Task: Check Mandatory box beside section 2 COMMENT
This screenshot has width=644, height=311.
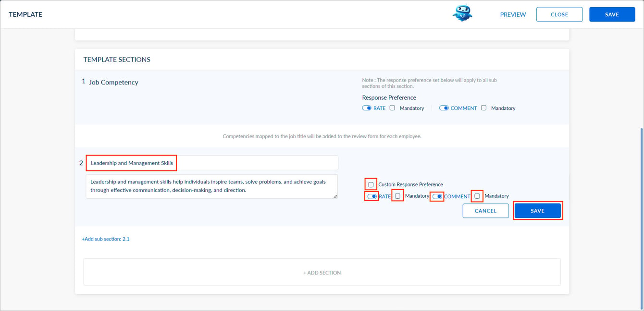Action: (x=477, y=196)
